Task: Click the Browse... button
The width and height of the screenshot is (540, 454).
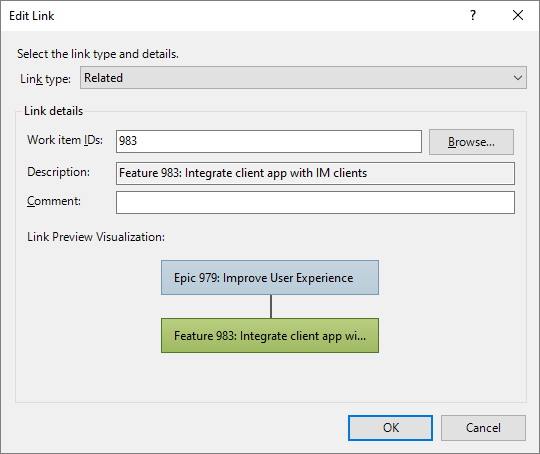Action: (471, 142)
